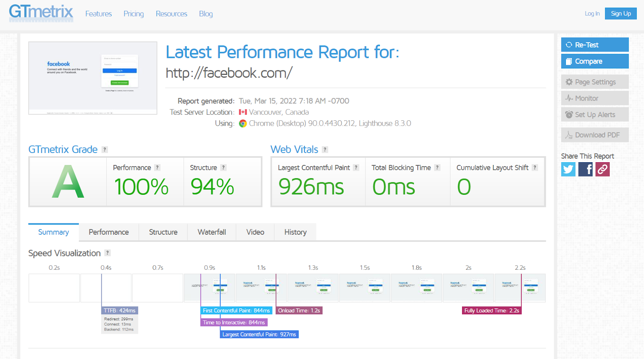Download the PDF report
This screenshot has height=359, width=644.
595,135
